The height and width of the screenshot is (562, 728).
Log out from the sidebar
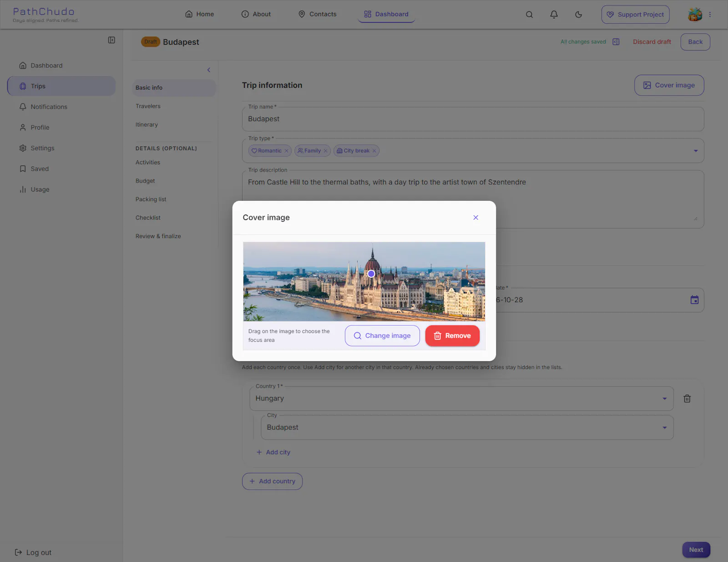pos(33,552)
